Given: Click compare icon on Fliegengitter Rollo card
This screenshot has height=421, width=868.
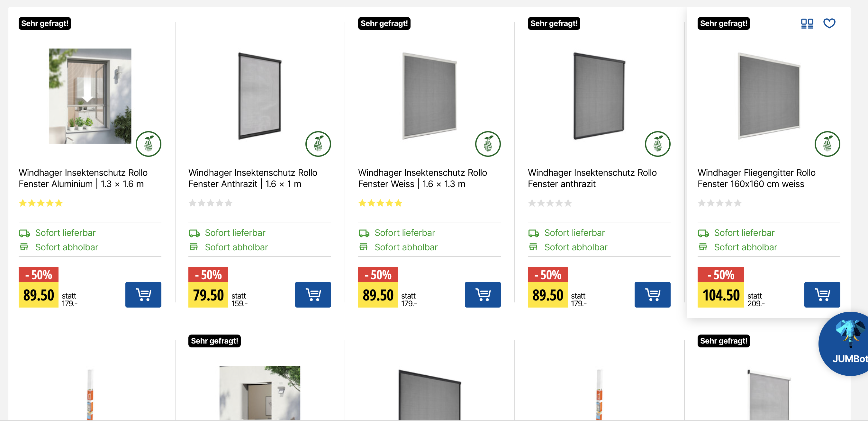Looking at the screenshot, I should [807, 23].
